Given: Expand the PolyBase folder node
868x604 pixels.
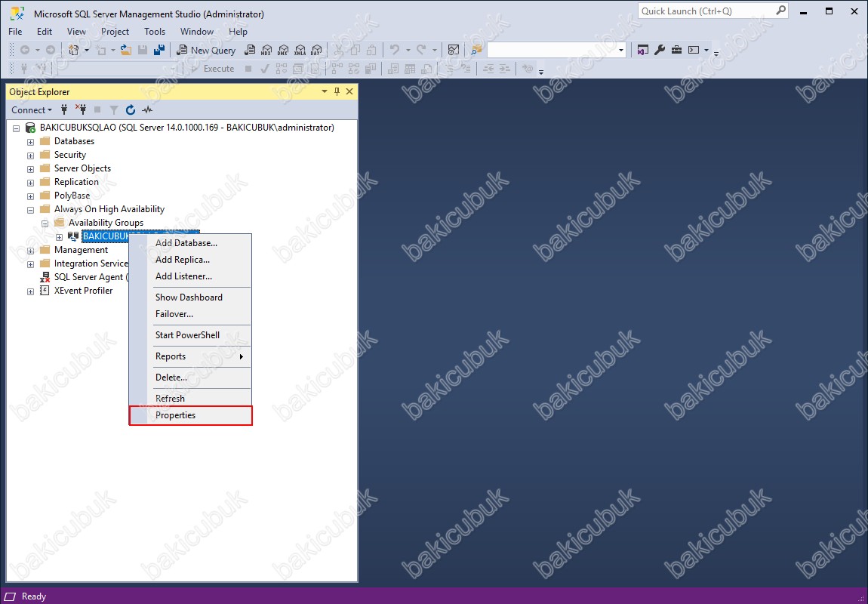Looking at the screenshot, I should [x=30, y=196].
